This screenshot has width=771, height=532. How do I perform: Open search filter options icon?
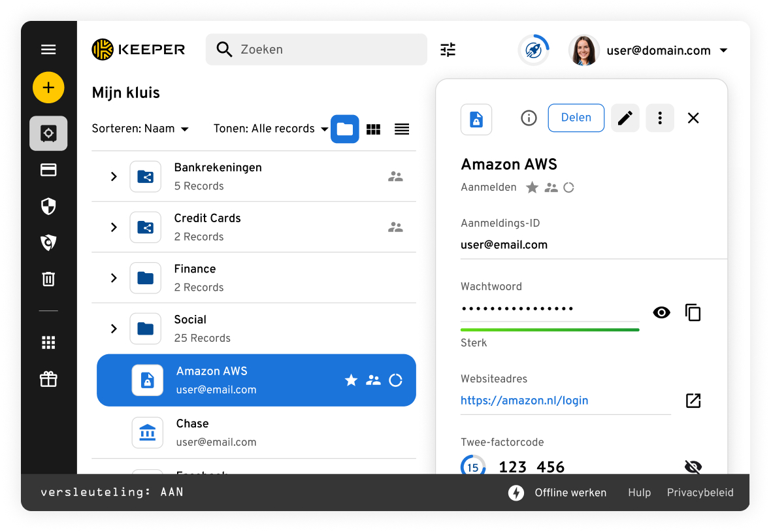tap(448, 50)
